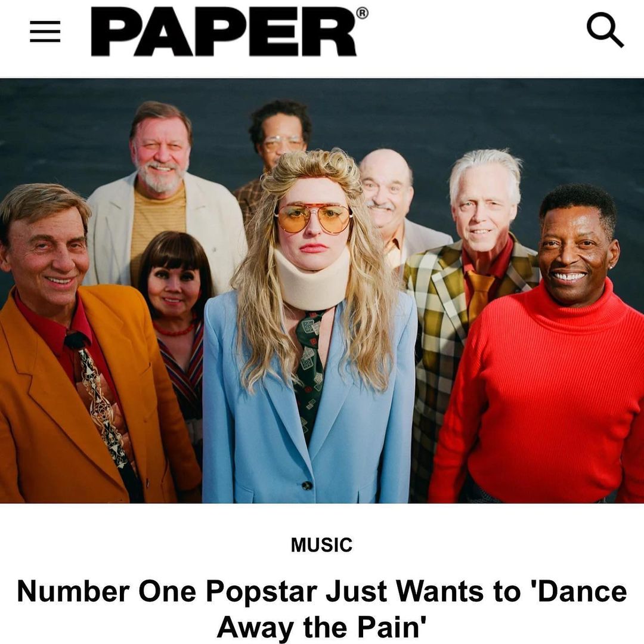Click the 'Away the Pain' headline line
Screen dimensions: 644x644
click(322, 627)
